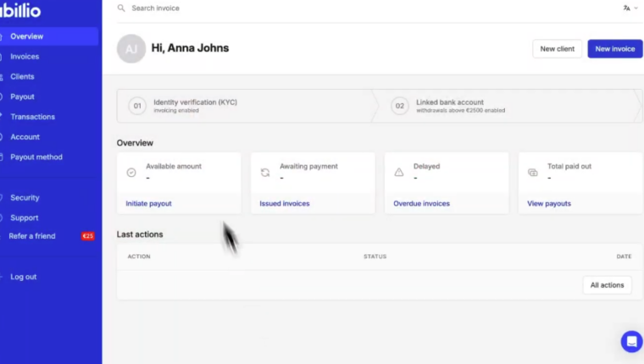Click the Available amount checkmark icon
This screenshot has height=364, width=644.
pyautogui.click(x=131, y=173)
